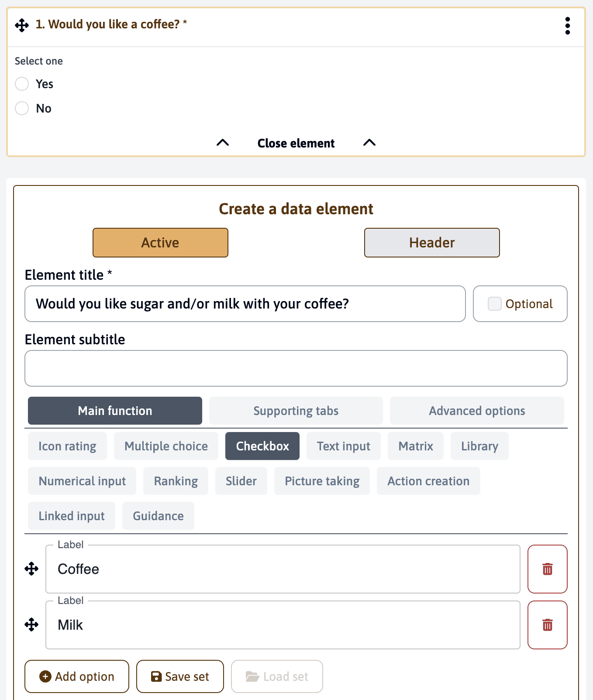Open the Advanced options tab
593x700 pixels.
(476, 411)
